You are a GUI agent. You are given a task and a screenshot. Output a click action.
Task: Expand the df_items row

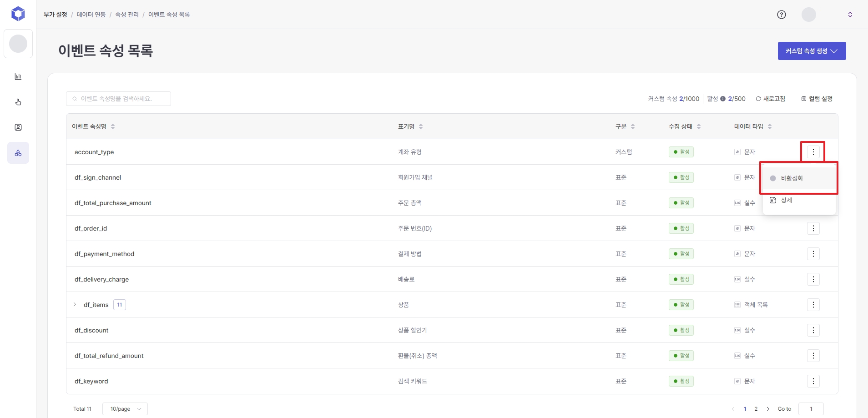(75, 305)
